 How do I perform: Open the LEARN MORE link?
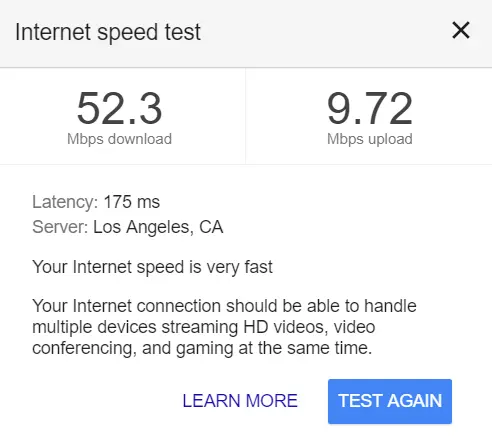tap(240, 401)
